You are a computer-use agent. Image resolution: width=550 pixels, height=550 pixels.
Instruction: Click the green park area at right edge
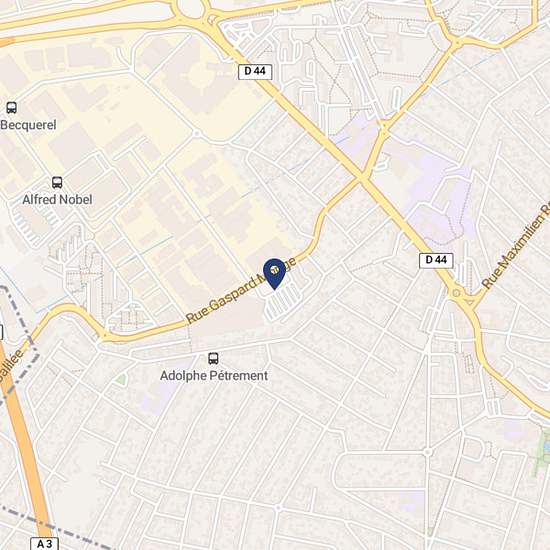click(542, 451)
